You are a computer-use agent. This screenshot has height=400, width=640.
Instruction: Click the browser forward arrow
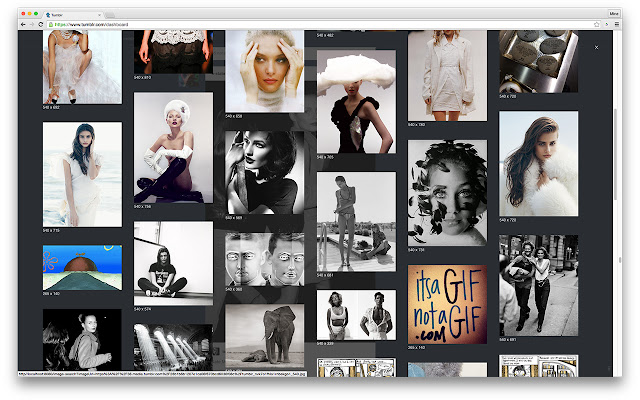point(32,24)
